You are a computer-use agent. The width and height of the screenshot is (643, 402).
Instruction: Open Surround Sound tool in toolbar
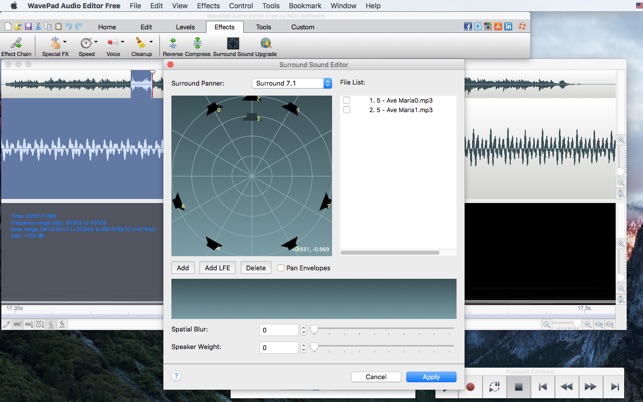(232, 45)
